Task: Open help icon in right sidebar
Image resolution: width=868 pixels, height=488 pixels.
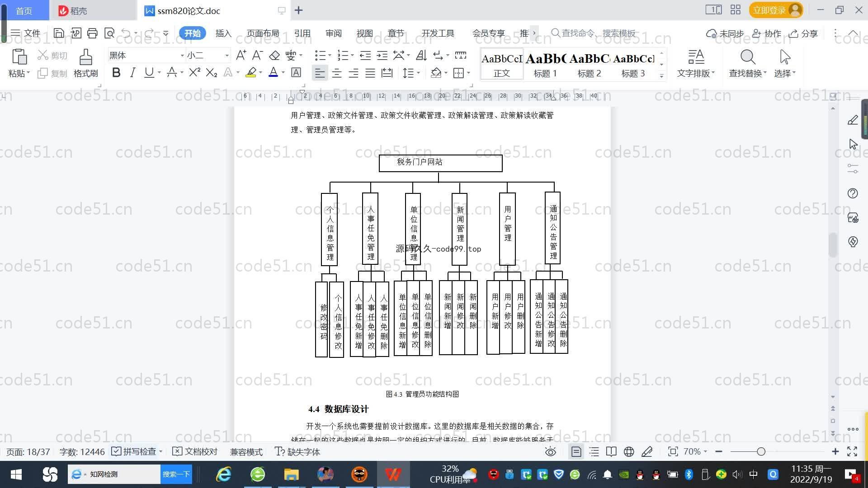Action: tap(853, 193)
